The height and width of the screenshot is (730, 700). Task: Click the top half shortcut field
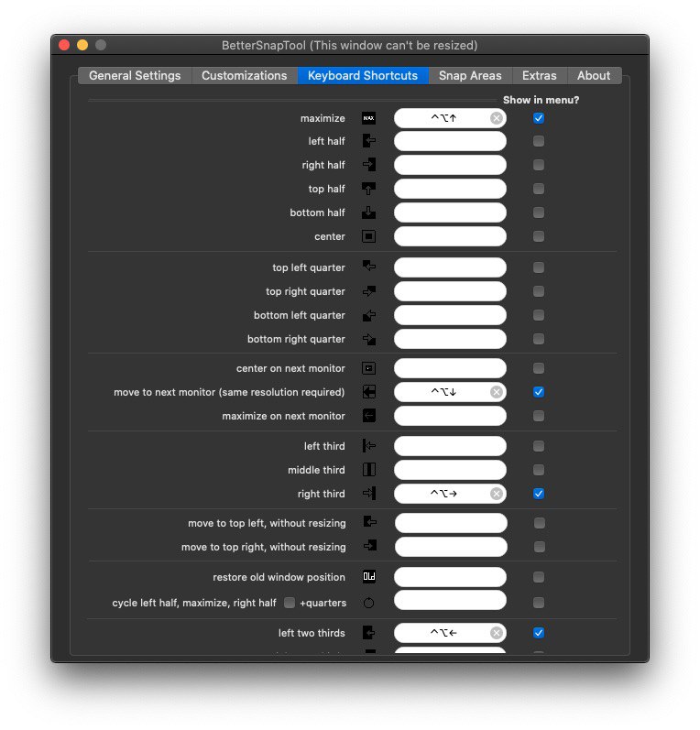pyautogui.click(x=450, y=189)
